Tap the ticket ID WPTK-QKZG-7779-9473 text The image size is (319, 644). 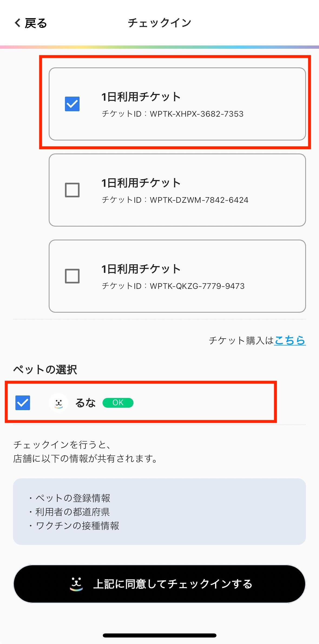pyautogui.click(x=173, y=286)
